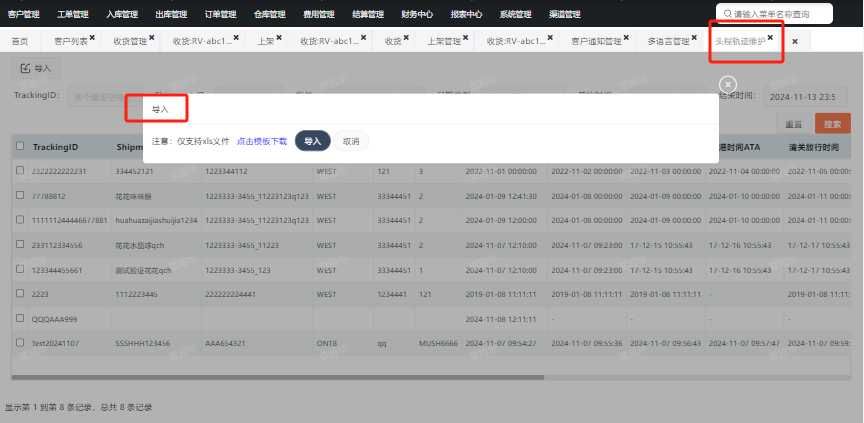Screen dimensions: 864x423
Task: Open the 入库管理 menu
Action: point(122,14)
